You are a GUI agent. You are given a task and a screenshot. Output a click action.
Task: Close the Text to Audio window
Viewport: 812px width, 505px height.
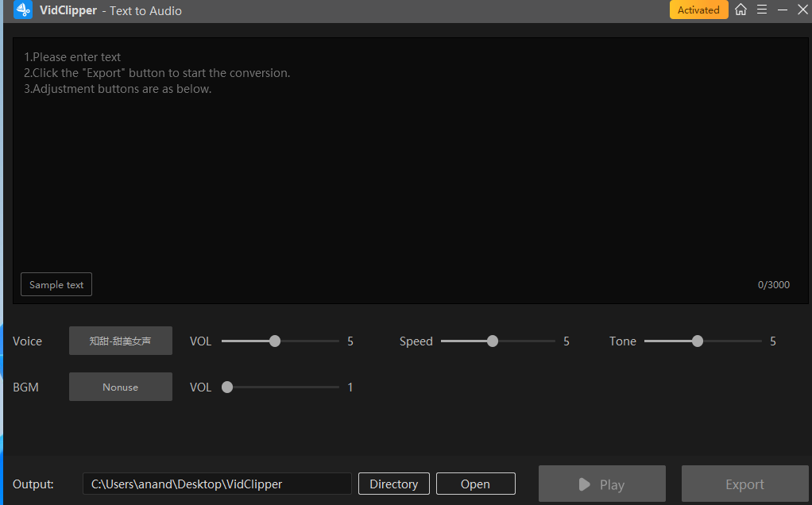(x=802, y=10)
